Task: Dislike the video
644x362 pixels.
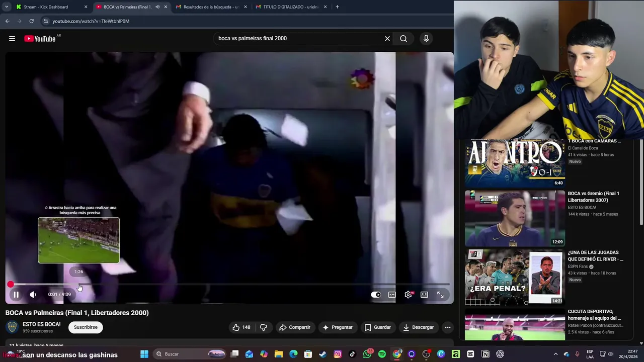Action: [263, 327]
